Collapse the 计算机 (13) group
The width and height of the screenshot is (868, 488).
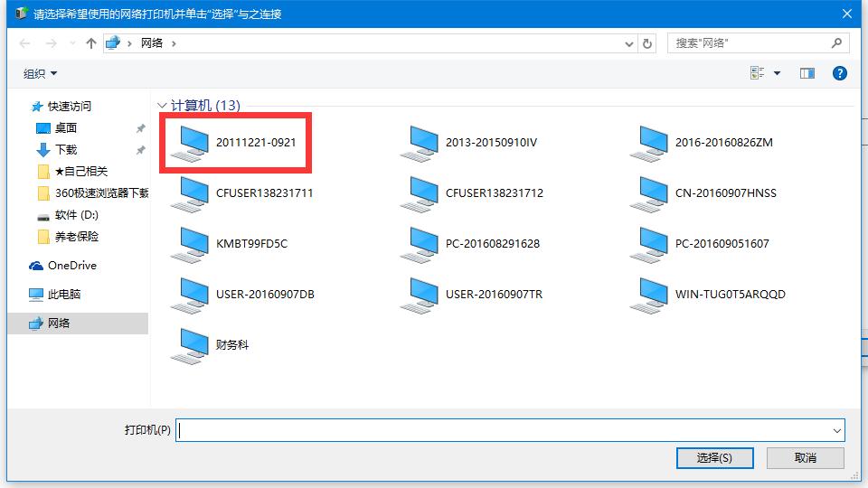click(162, 105)
